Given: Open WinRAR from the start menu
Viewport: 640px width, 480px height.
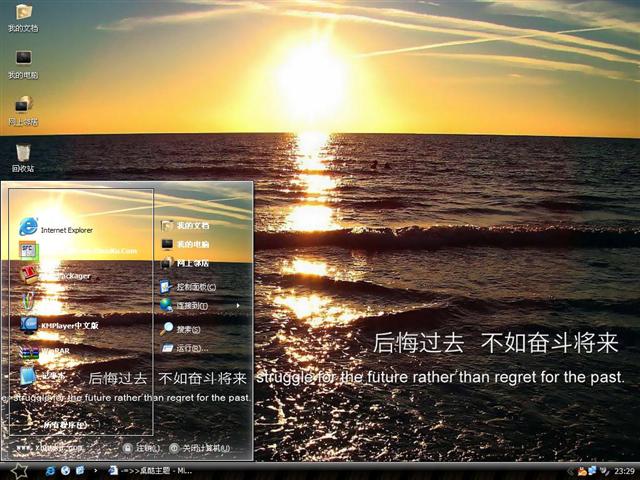Looking at the screenshot, I should pyautogui.click(x=45, y=351).
